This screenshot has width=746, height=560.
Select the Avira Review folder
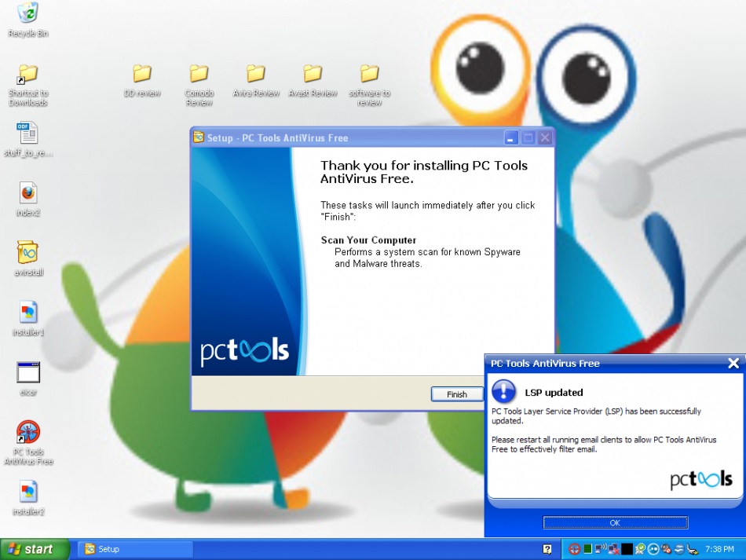click(256, 81)
